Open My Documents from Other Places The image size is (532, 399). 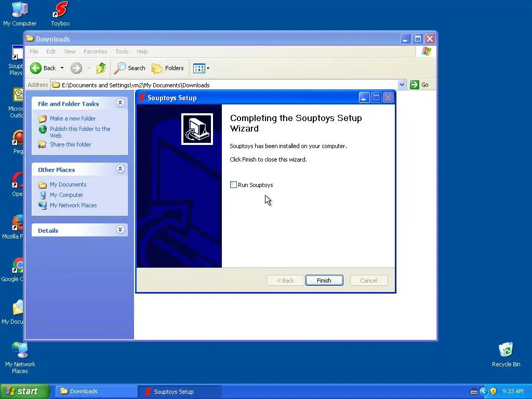[68, 184]
